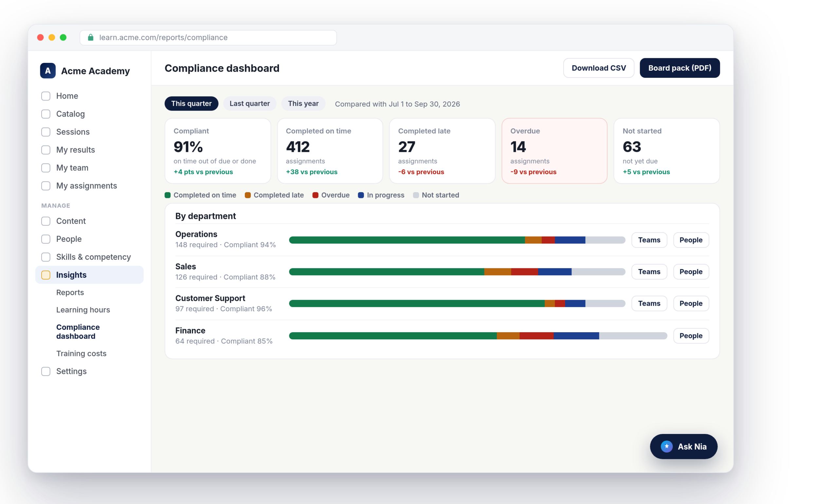Open the Completed on time 412 card

coord(330,151)
